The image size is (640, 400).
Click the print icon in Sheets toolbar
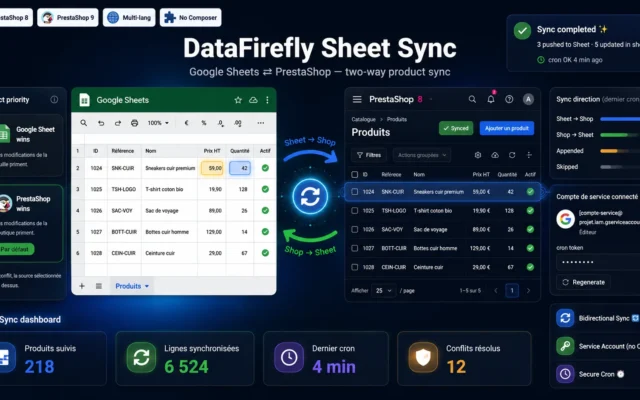[134, 123]
